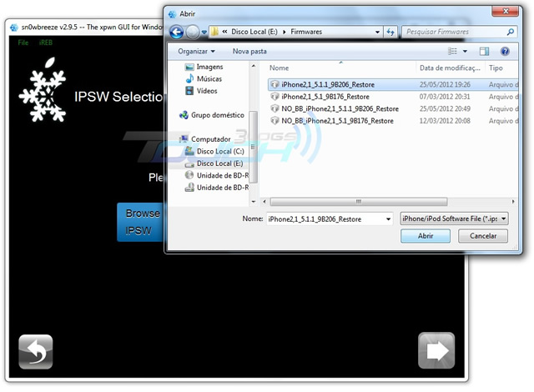Open the recent locations dropdown arrow
Image resolution: width=534 pixels, height=392 pixels.
(x=204, y=33)
